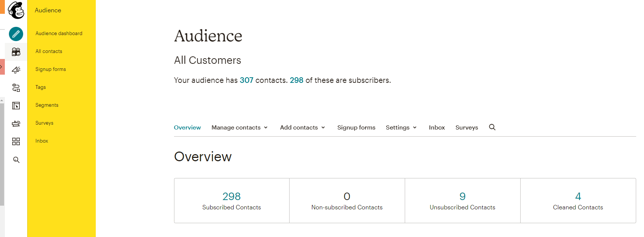Switch to the Overview tab

click(x=187, y=128)
